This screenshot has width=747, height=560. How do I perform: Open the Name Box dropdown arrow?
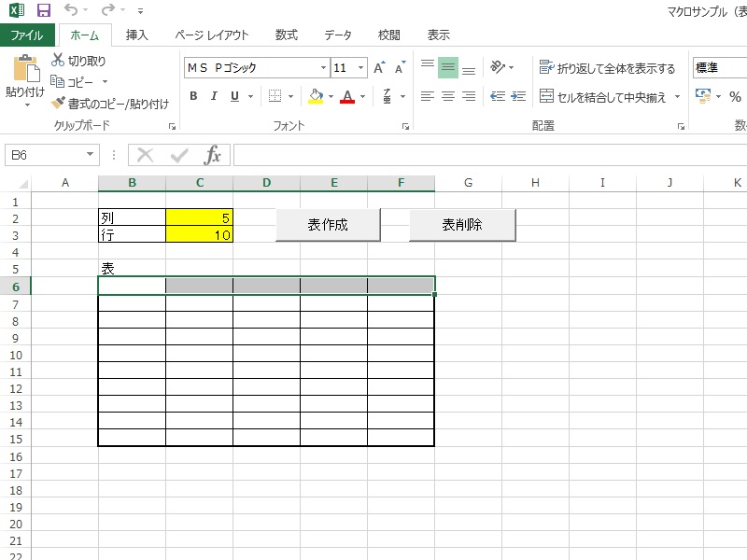(x=90, y=155)
